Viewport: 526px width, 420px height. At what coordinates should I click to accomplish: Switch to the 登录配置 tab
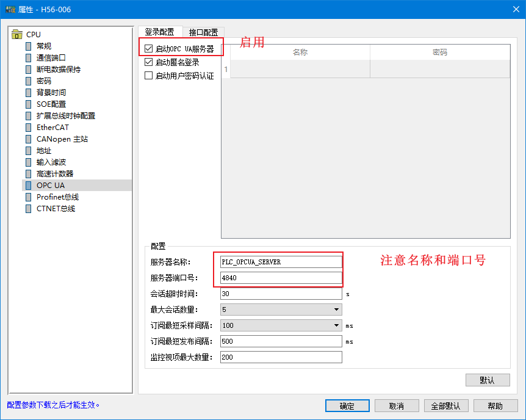coord(160,32)
